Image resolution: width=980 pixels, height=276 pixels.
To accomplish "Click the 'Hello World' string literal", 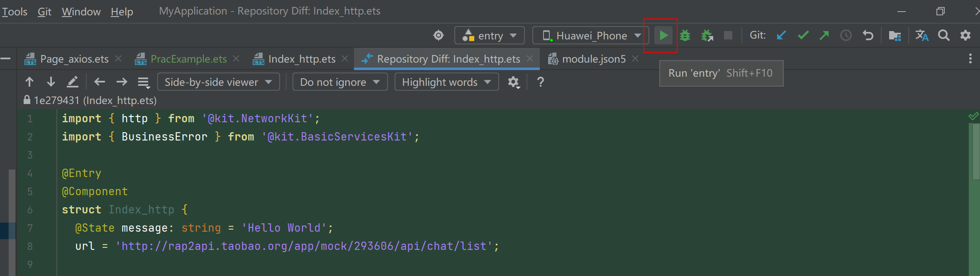I will pos(284,228).
